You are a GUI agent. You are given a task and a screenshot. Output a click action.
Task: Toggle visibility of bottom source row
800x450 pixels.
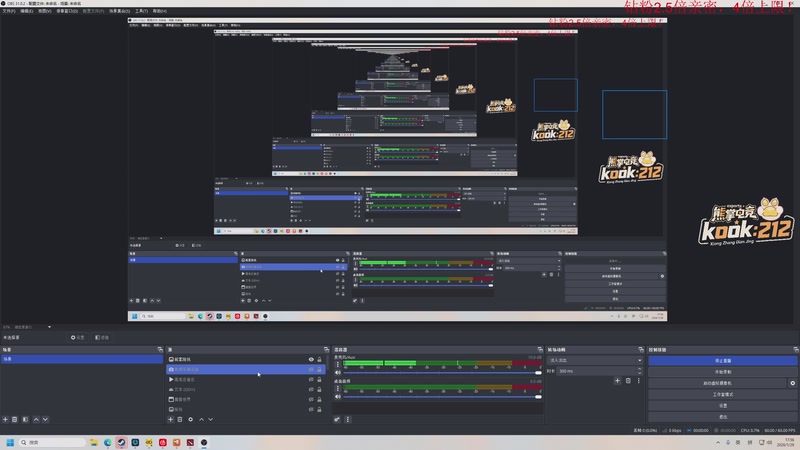pyautogui.click(x=311, y=409)
